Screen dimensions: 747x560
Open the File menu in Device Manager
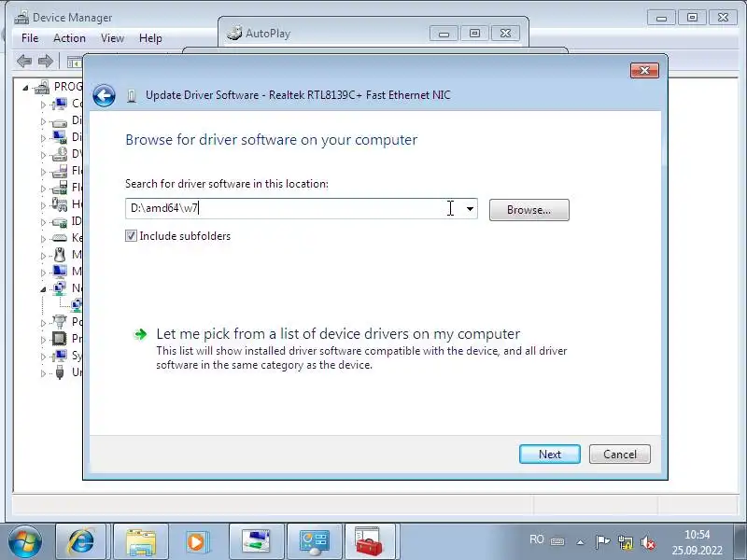(x=30, y=38)
